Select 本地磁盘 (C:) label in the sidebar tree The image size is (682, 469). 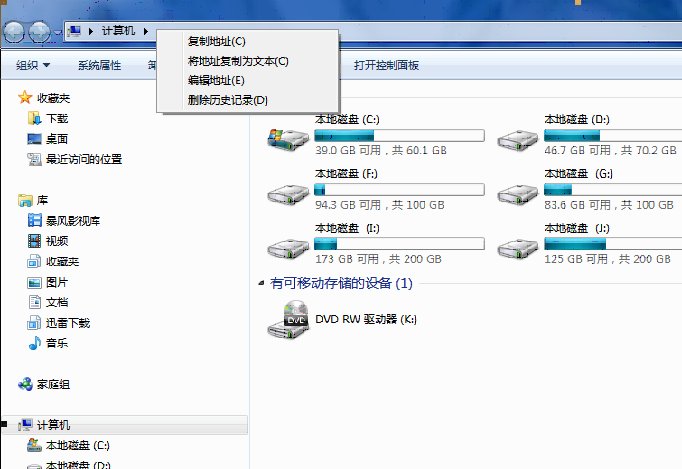(x=78, y=445)
